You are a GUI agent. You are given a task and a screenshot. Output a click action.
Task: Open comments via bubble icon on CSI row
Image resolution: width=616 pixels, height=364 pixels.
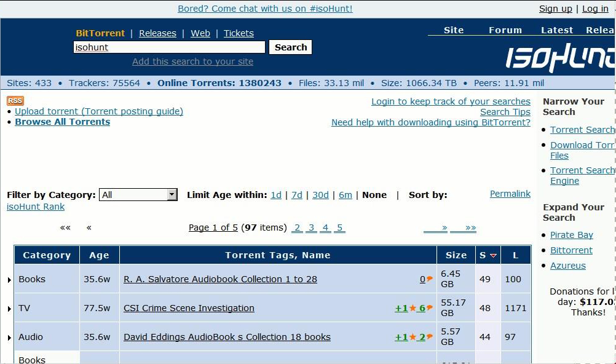pos(430,307)
